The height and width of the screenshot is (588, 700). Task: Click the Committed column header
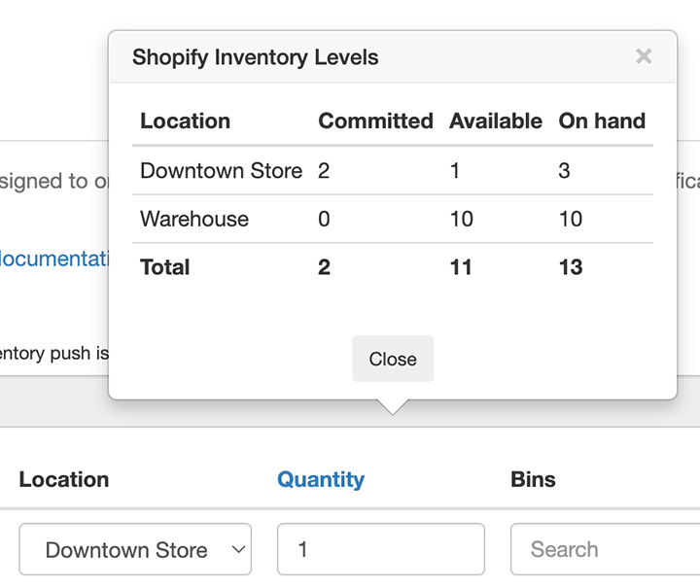375,121
